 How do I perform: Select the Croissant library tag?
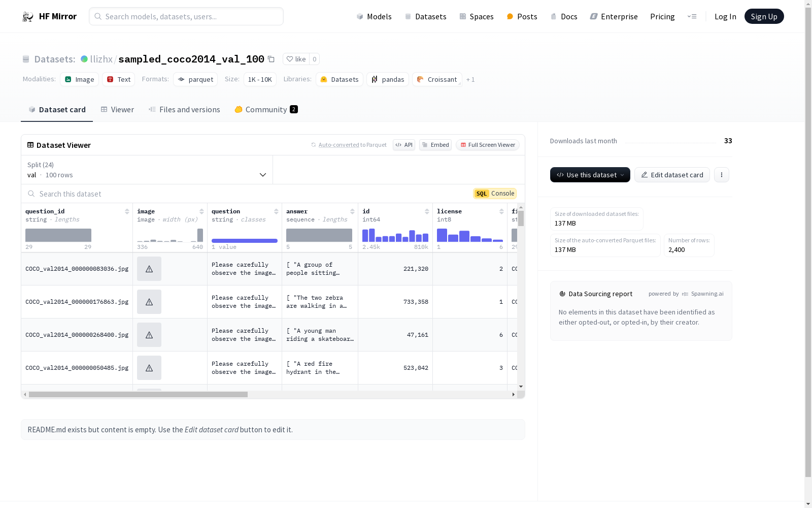[437, 80]
